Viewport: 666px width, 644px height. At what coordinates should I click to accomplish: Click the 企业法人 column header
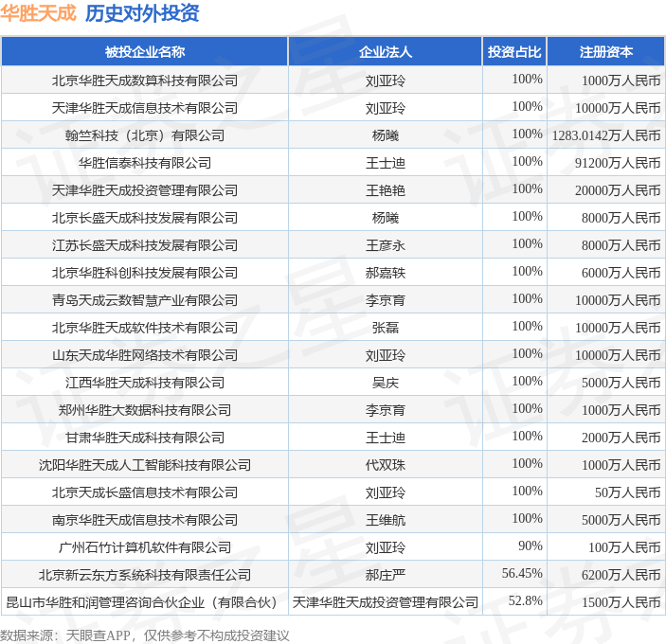click(386, 52)
